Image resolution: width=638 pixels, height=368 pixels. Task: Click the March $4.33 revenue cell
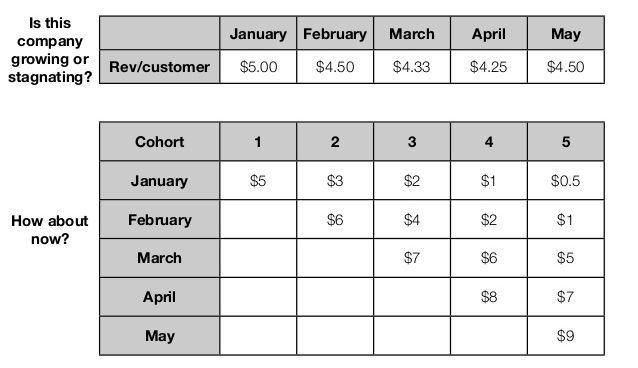pyautogui.click(x=412, y=67)
